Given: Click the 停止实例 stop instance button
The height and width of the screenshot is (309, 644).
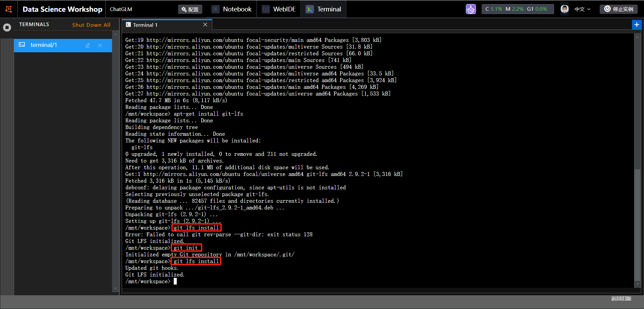Looking at the screenshot, I should coord(619,9).
